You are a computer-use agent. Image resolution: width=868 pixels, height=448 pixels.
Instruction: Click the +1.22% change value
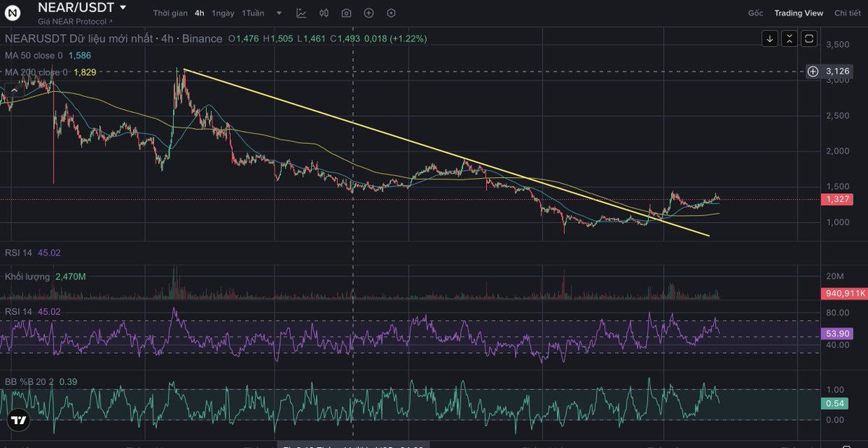[408, 38]
